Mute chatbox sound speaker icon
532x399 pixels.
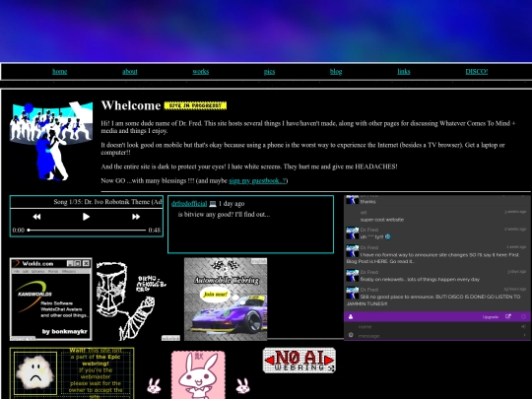(523, 326)
